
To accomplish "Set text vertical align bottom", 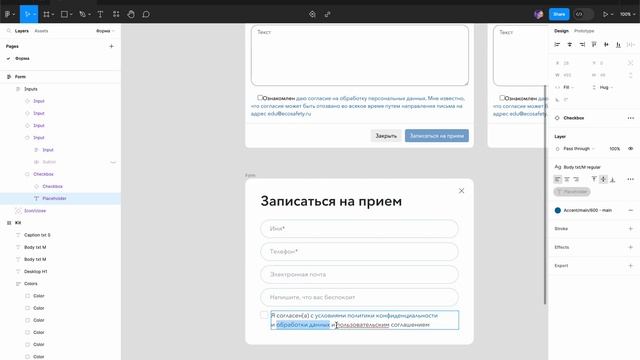I will coord(612,179).
